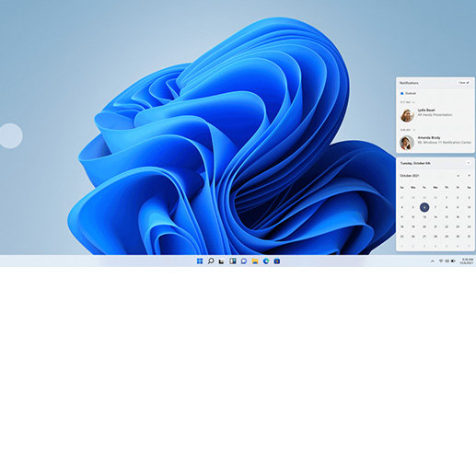Launch Teams Chat from taskbar

[x=244, y=261]
